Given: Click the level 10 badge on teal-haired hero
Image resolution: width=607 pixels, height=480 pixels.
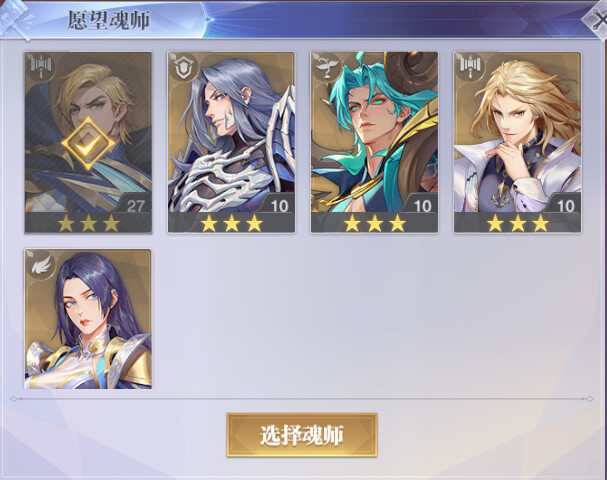Looking at the screenshot, I should tap(422, 206).
